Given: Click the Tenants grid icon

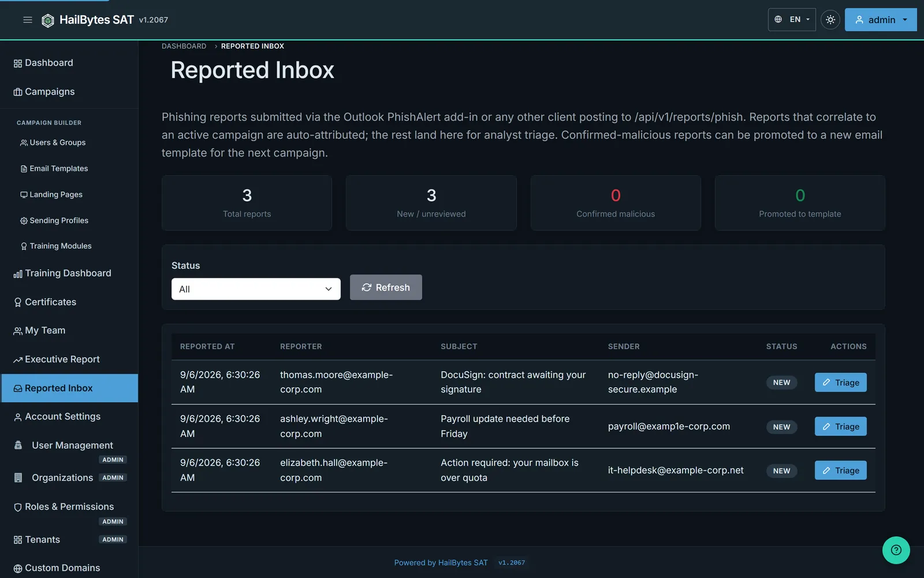Looking at the screenshot, I should 18,540.
